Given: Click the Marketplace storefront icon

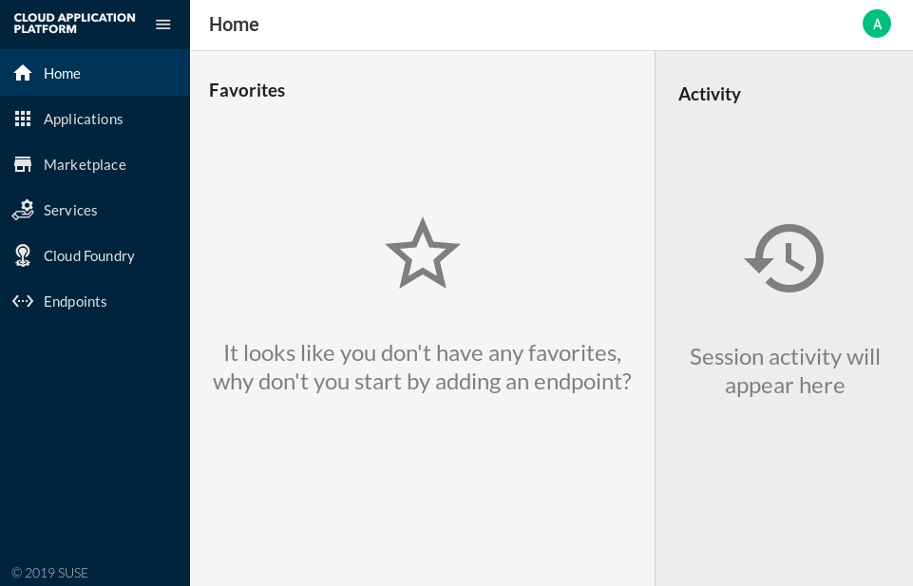Looking at the screenshot, I should pos(22,164).
